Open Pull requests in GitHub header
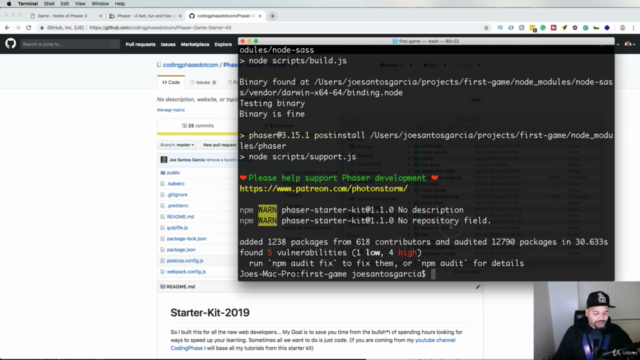 coord(140,44)
